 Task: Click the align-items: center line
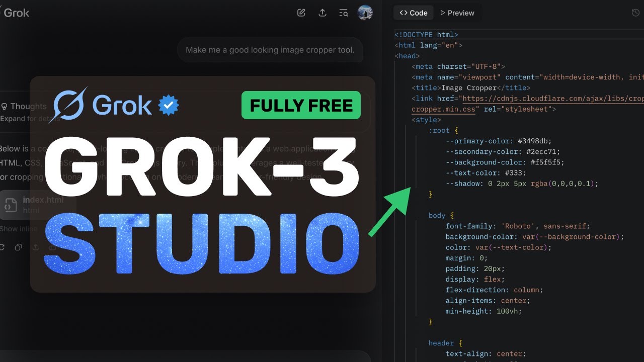pyautogui.click(x=488, y=300)
